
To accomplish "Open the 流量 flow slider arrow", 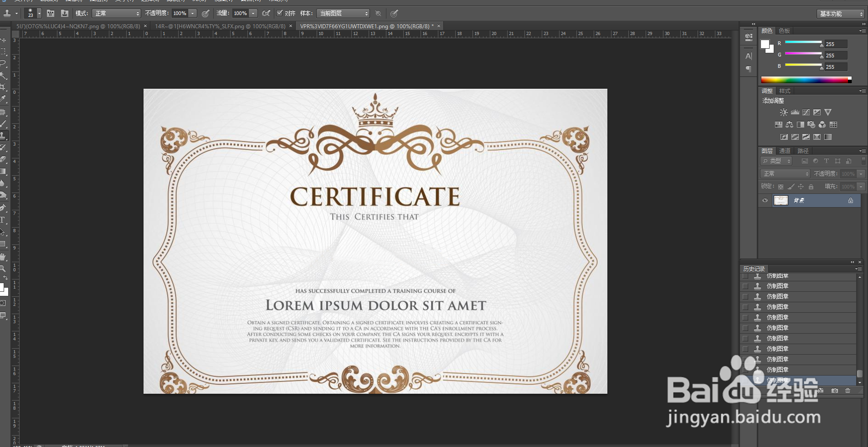I will coord(253,13).
